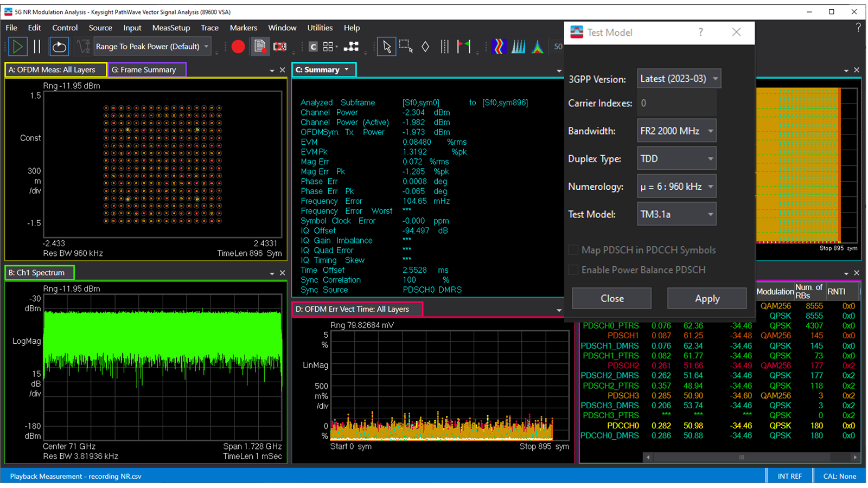Select the spectrogram trace color icon
Screen dimensions: 868x488
point(499,46)
